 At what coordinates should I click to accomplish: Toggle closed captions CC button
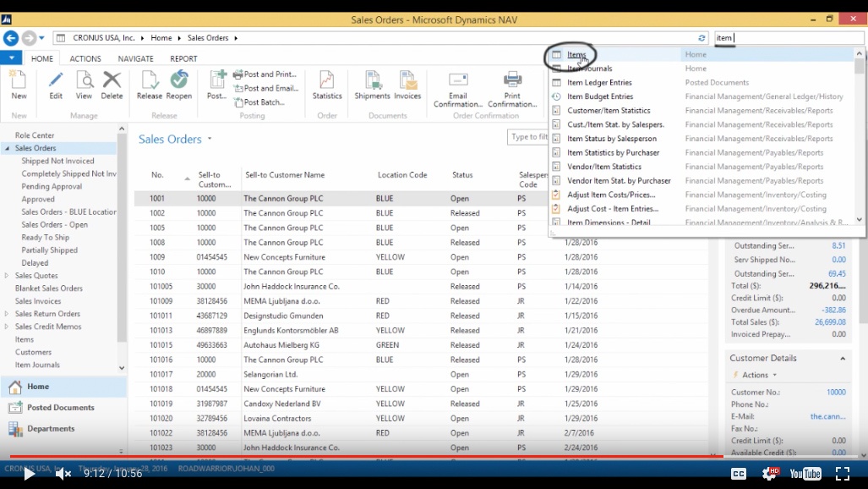[739, 474]
